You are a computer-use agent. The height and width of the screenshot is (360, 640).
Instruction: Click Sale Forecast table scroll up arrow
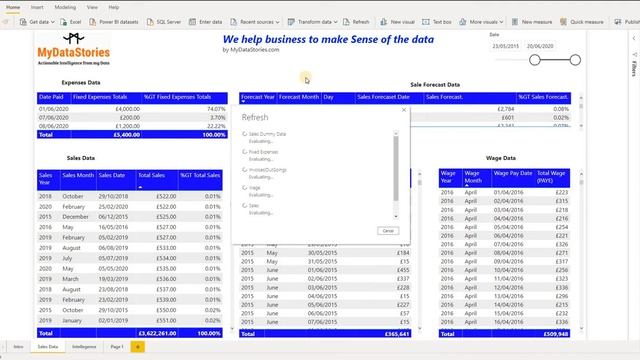click(x=581, y=98)
